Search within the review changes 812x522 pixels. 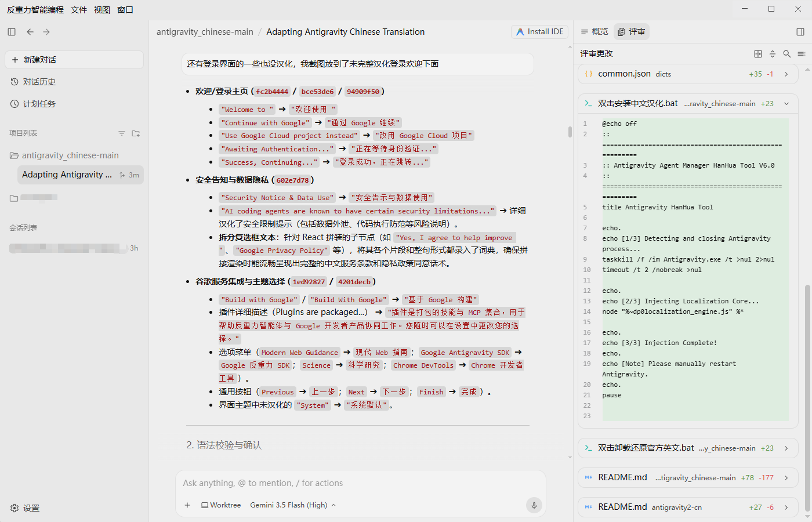pyautogui.click(x=787, y=54)
